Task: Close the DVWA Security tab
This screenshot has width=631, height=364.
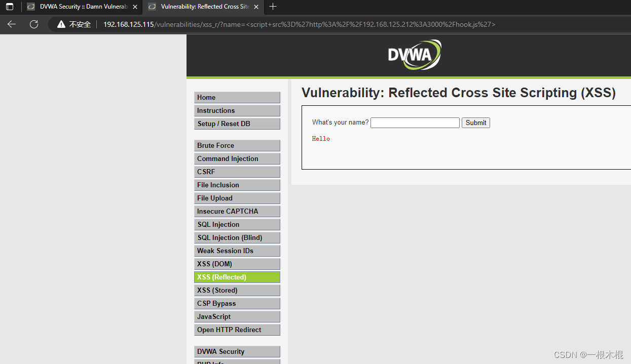Action: click(x=135, y=7)
